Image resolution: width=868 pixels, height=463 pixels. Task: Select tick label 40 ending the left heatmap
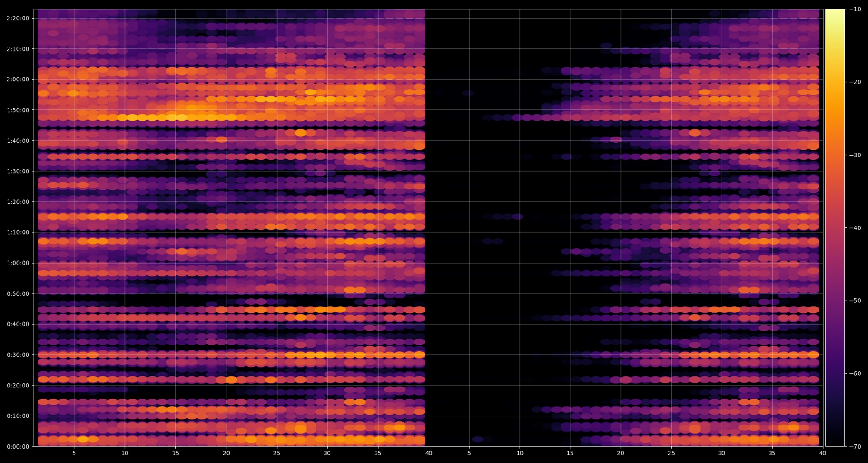pos(429,453)
